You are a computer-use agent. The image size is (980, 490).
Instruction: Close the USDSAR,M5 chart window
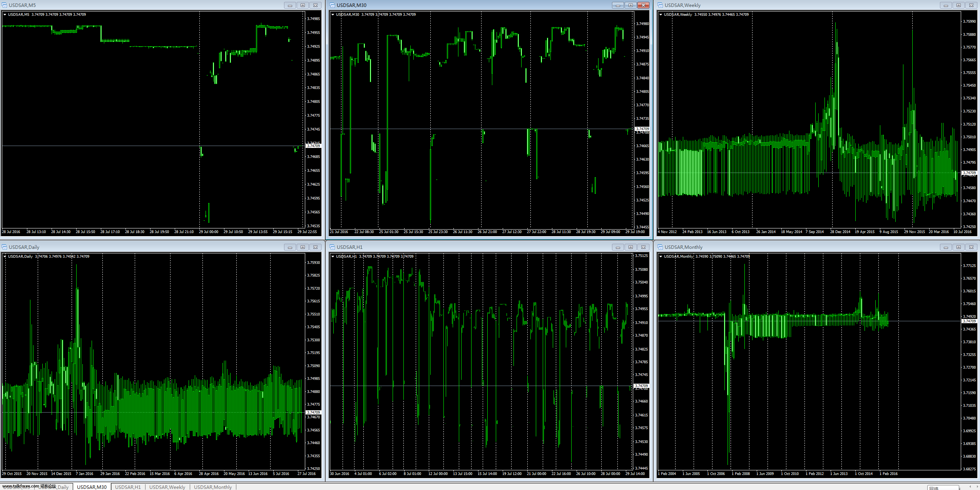tap(315, 5)
